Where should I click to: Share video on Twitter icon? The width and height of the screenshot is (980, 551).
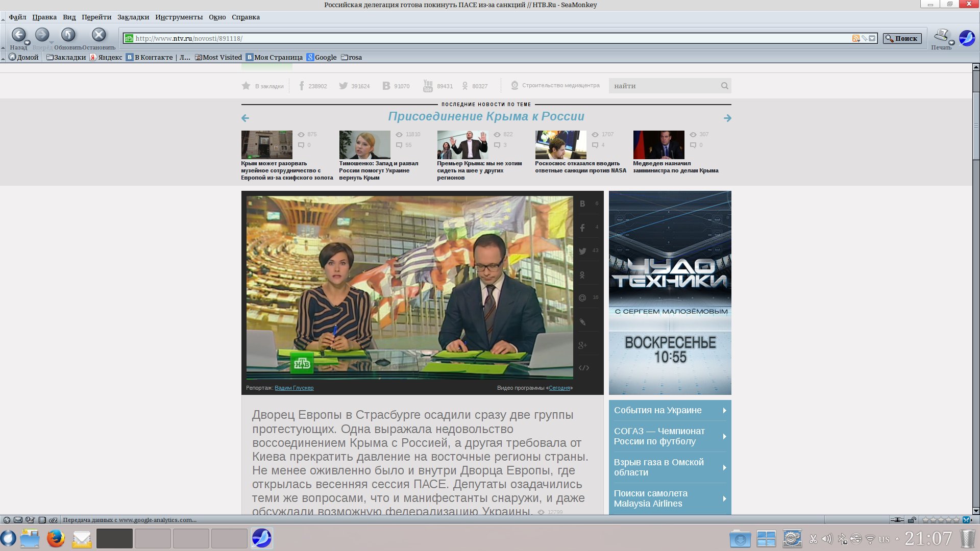(582, 251)
